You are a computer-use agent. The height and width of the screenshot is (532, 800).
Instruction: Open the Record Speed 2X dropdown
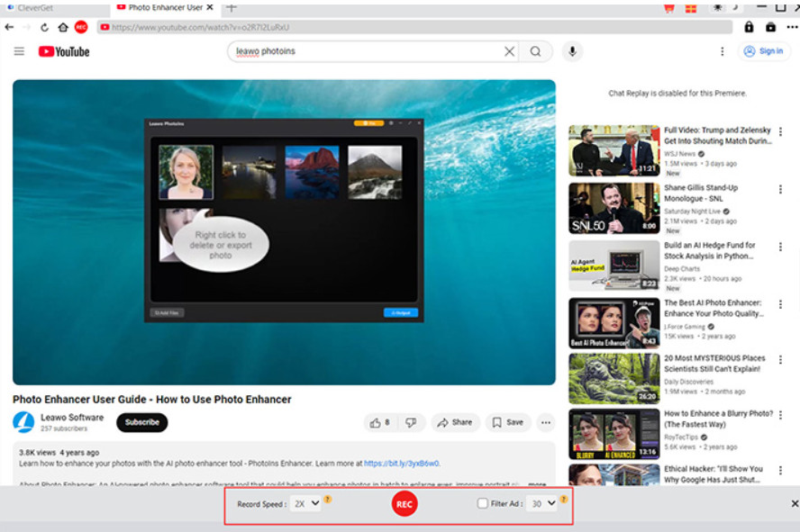click(305, 503)
